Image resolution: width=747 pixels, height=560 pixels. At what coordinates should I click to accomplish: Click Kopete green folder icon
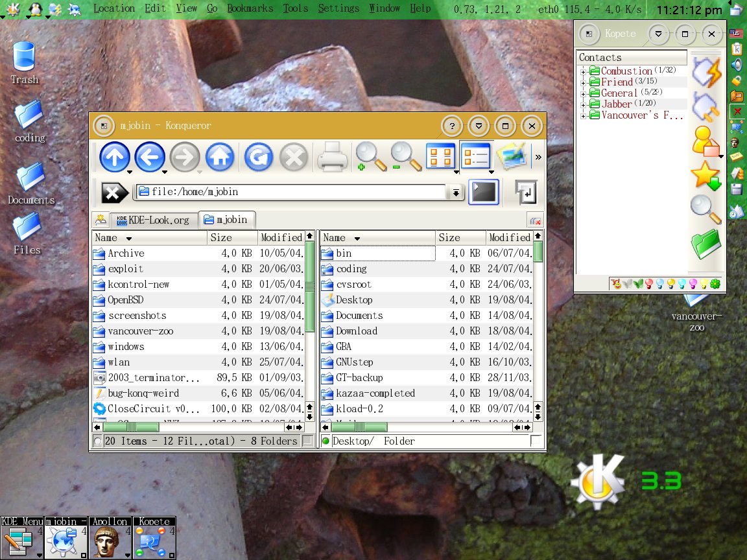click(x=705, y=244)
